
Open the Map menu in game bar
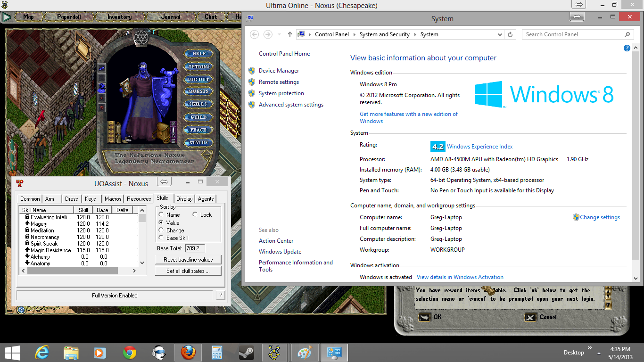click(x=28, y=17)
